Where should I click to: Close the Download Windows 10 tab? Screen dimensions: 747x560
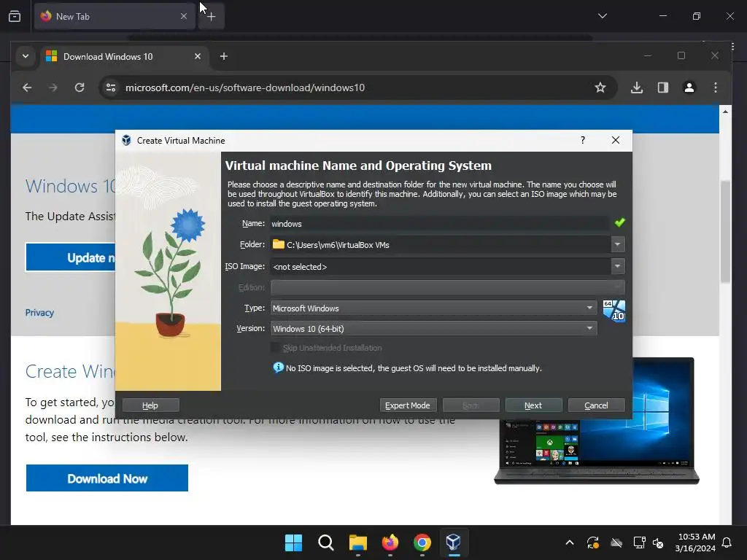coord(198,56)
